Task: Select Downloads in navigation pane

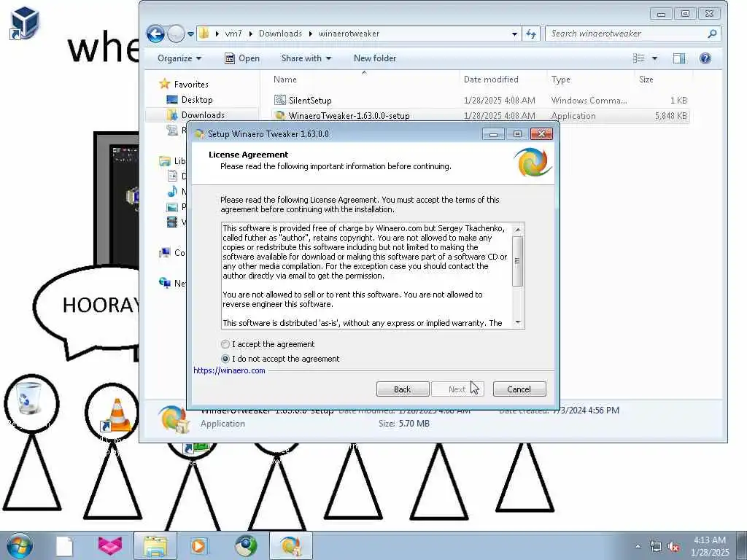Action: coord(203,114)
